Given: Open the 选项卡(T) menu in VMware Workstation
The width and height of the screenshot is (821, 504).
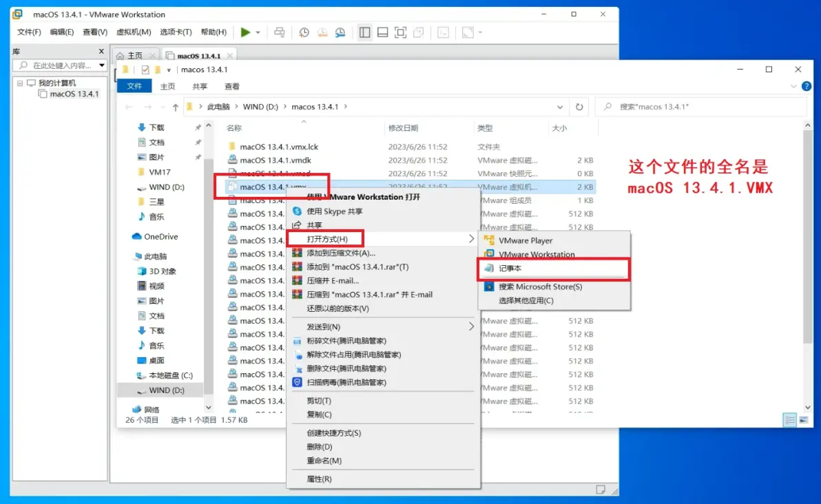Looking at the screenshot, I should coord(176,32).
